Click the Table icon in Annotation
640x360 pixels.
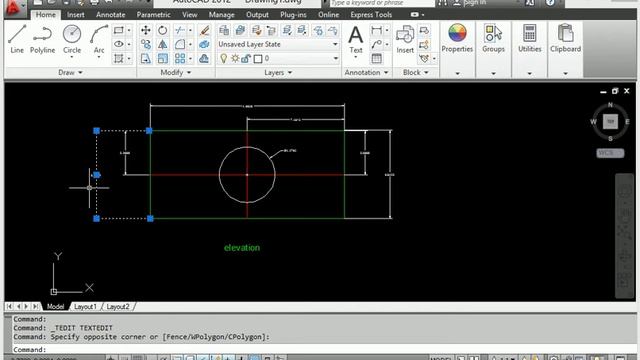(376, 58)
